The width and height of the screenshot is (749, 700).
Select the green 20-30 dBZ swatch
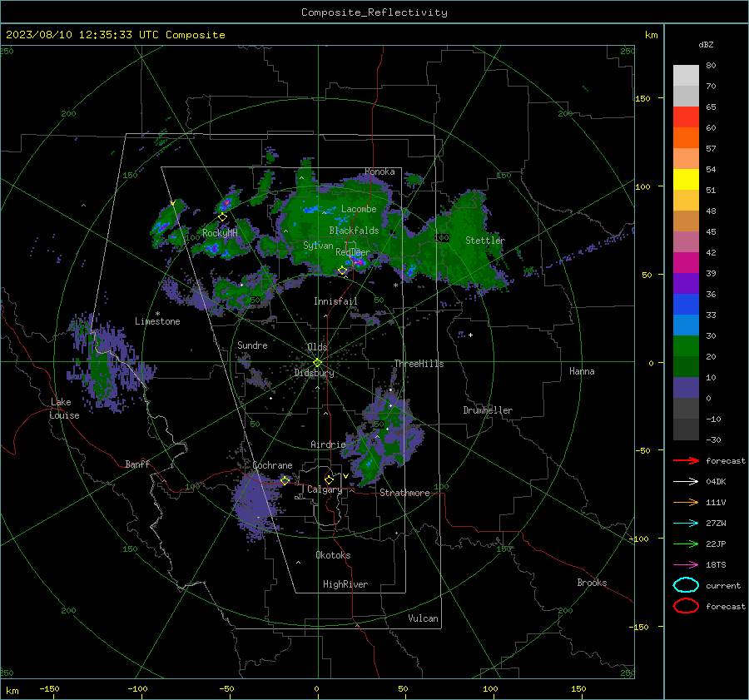(x=686, y=345)
